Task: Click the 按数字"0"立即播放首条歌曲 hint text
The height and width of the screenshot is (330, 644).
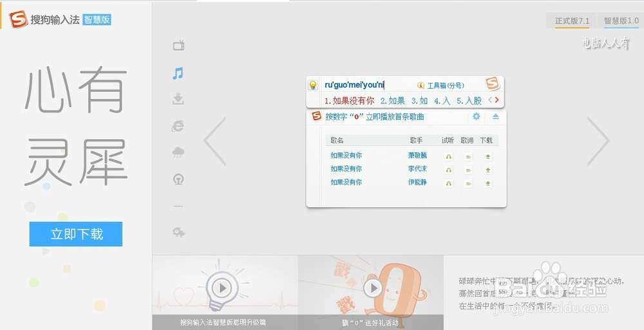Action: [375, 117]
